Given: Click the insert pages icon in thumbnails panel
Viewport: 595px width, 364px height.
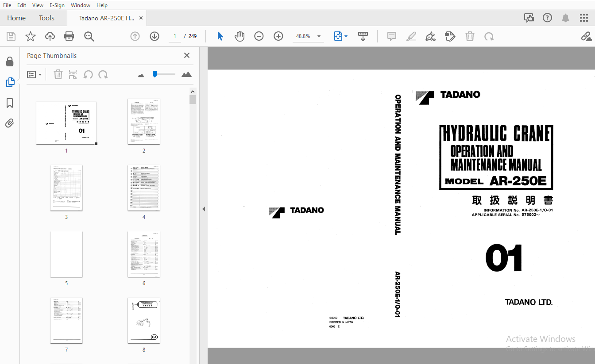Looking at the screenshot, I should pos(73,74).
